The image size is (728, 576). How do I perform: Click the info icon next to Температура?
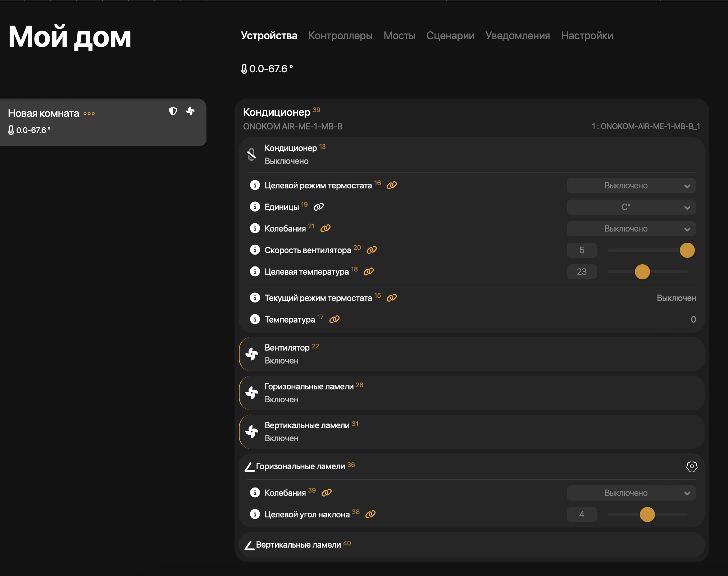[x=255, y=319]
